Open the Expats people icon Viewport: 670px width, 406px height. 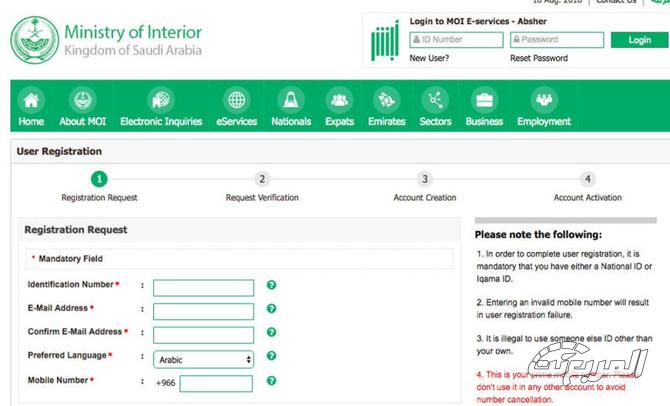tap(339, 100)
